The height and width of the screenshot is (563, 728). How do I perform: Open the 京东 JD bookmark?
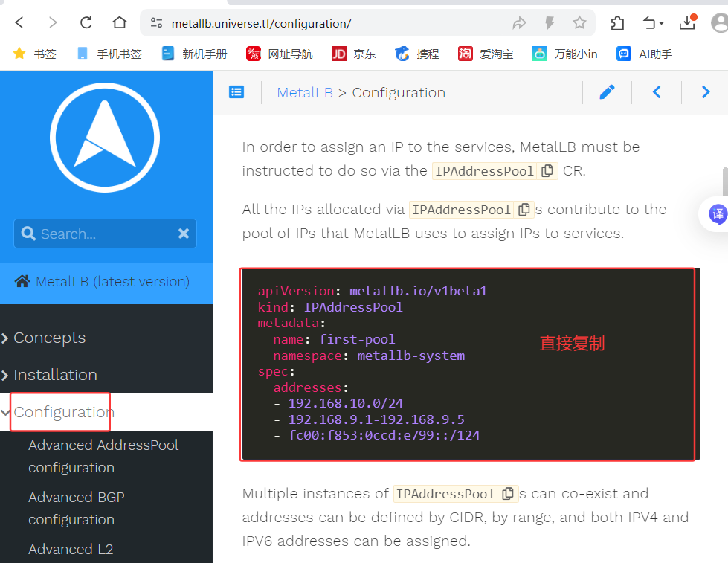(x=353, y=54)
